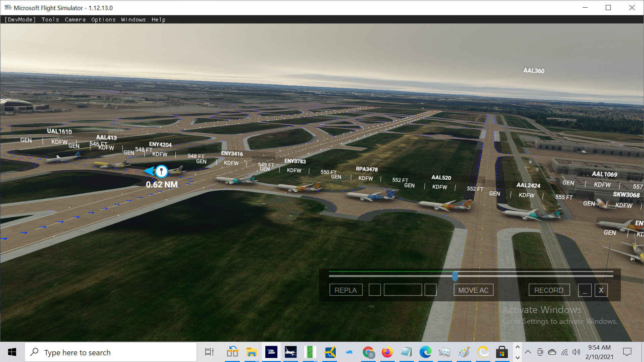Select the ENY3783 aircraft label
Screen dimensions: 644x362
295,161
